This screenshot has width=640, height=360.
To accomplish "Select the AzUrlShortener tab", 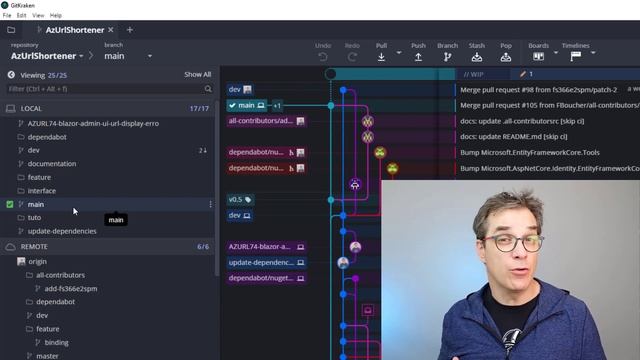I will 75,30.
